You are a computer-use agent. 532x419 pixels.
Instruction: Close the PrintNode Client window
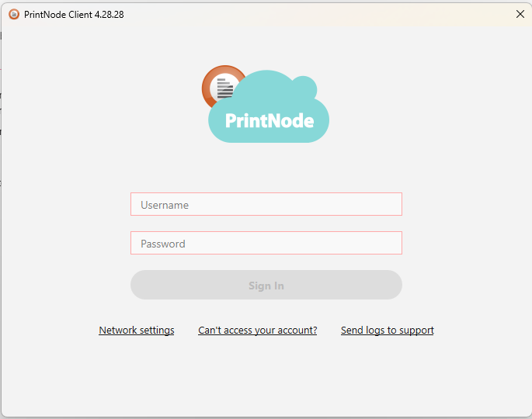pyautogui.click(x=520, y=14)
